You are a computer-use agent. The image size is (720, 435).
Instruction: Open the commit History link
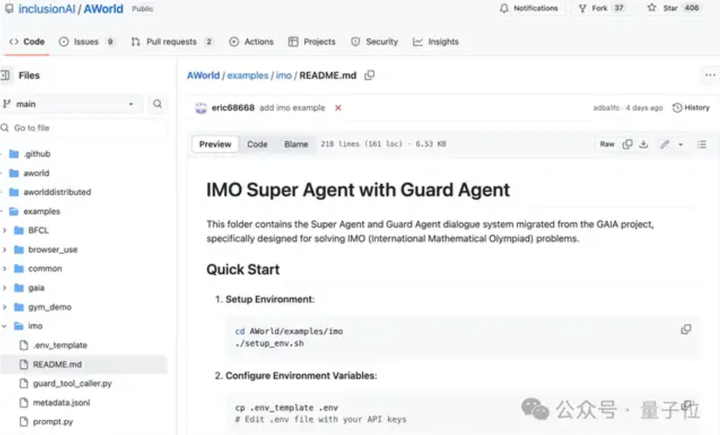point(691,107)
